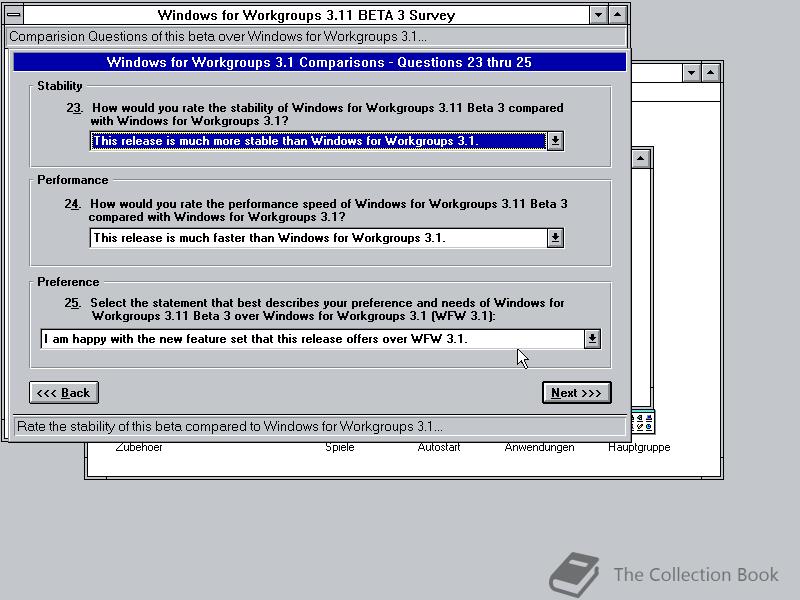800x600 pixels.
Task: Click the status bar stability hint text
Action: [230, 427]
